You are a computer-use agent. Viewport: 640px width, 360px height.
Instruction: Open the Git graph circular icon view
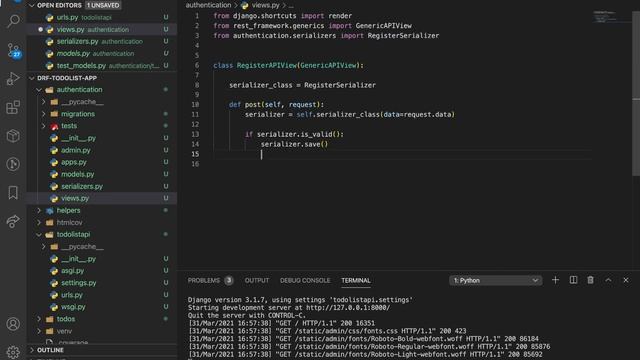tap(13, 164)
